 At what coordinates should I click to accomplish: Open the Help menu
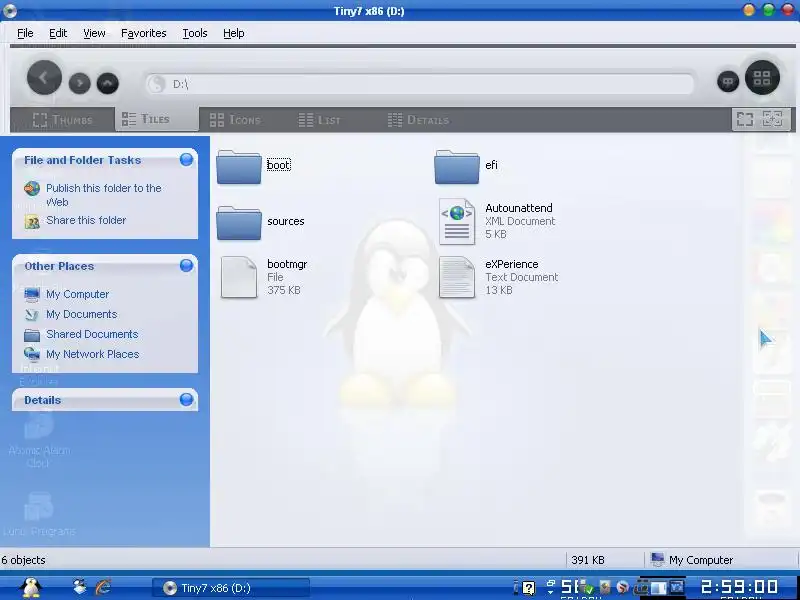234,33
